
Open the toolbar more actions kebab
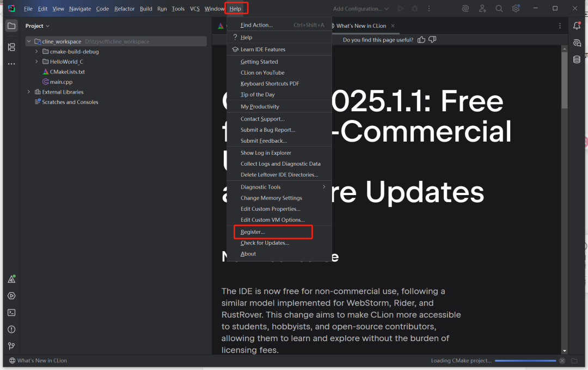[x=429, y=8]
